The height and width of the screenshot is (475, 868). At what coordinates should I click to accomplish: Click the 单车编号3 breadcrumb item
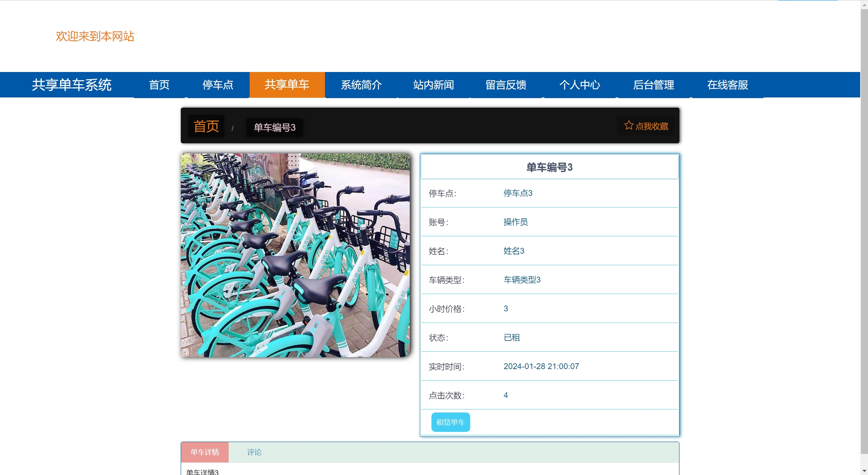(x=274, y=128)
